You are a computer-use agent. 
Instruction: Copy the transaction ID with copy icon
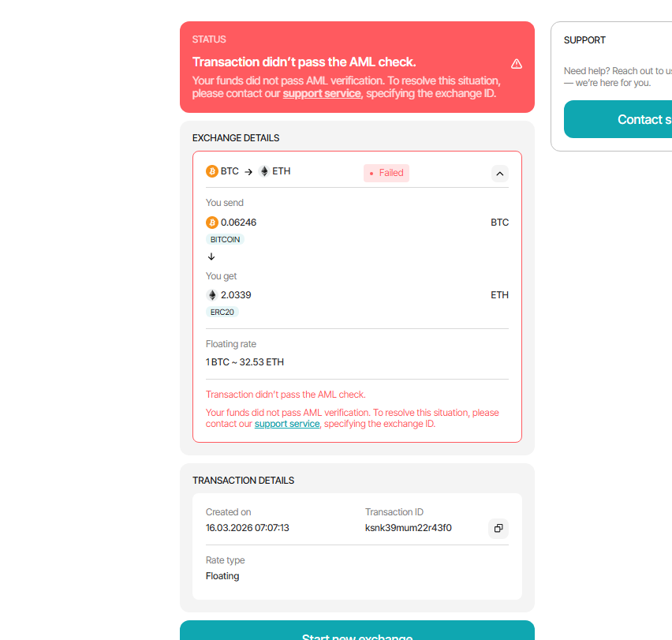[x=498, y=528]
